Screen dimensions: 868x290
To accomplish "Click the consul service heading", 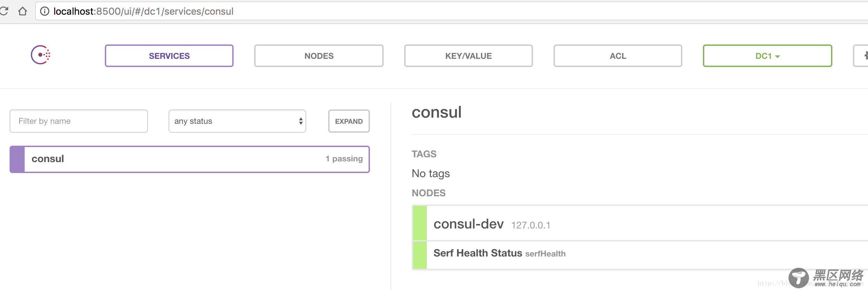I will (437, 113).
